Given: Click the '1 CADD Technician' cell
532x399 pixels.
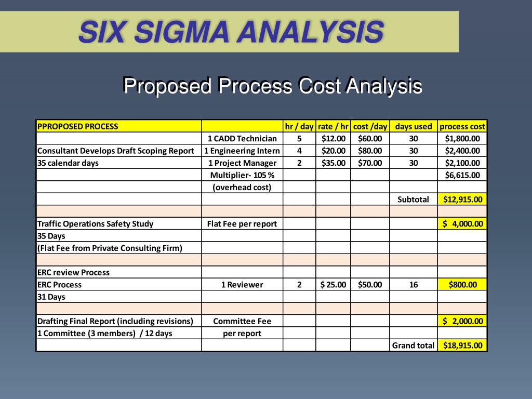Looking at the screenshot, I should [x=242, y=138].
